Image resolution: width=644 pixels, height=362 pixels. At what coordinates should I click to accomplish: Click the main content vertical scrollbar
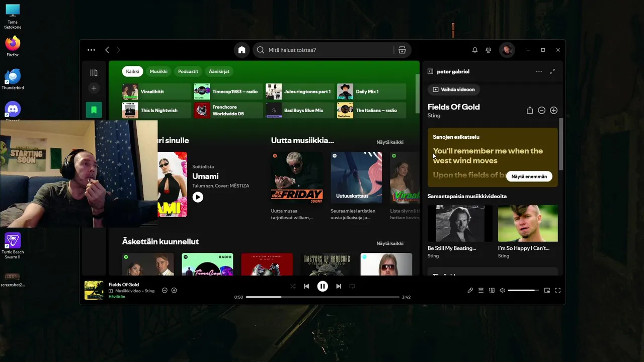click(417, 94)
